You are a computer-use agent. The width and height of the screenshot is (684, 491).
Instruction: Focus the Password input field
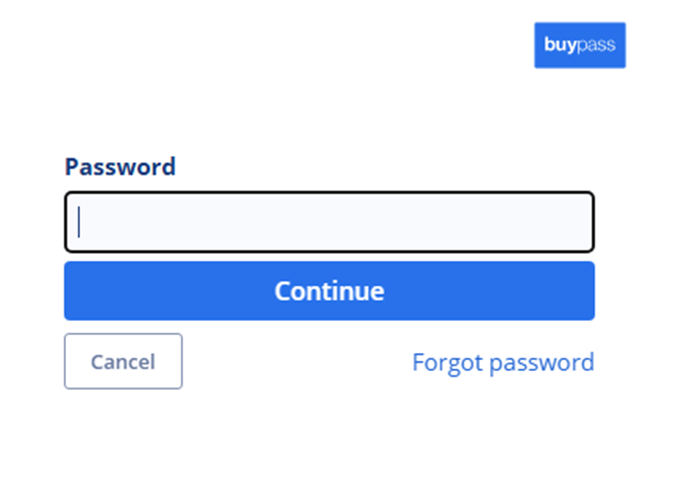click(329, 222)
